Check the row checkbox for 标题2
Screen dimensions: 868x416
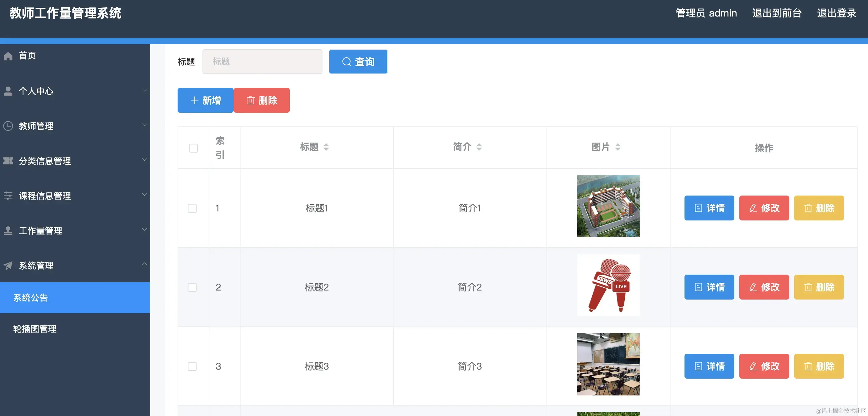[193, 287]
